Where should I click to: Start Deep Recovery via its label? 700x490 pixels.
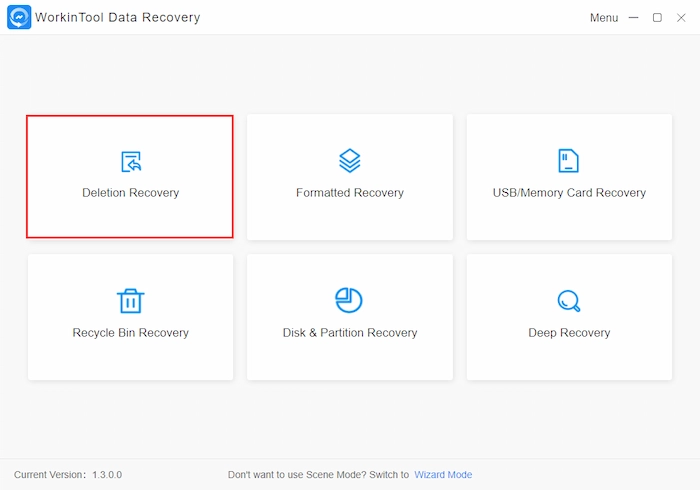click(x=569, y=333)
